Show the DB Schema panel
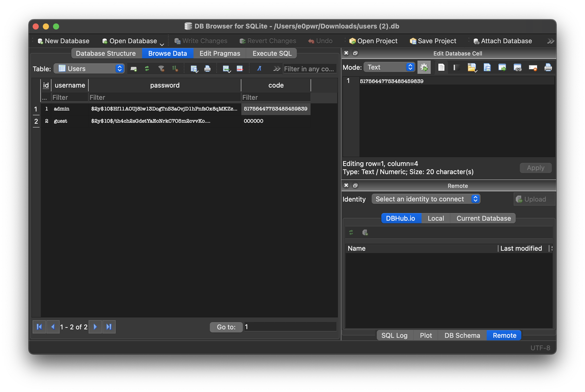 click(462, 335)
